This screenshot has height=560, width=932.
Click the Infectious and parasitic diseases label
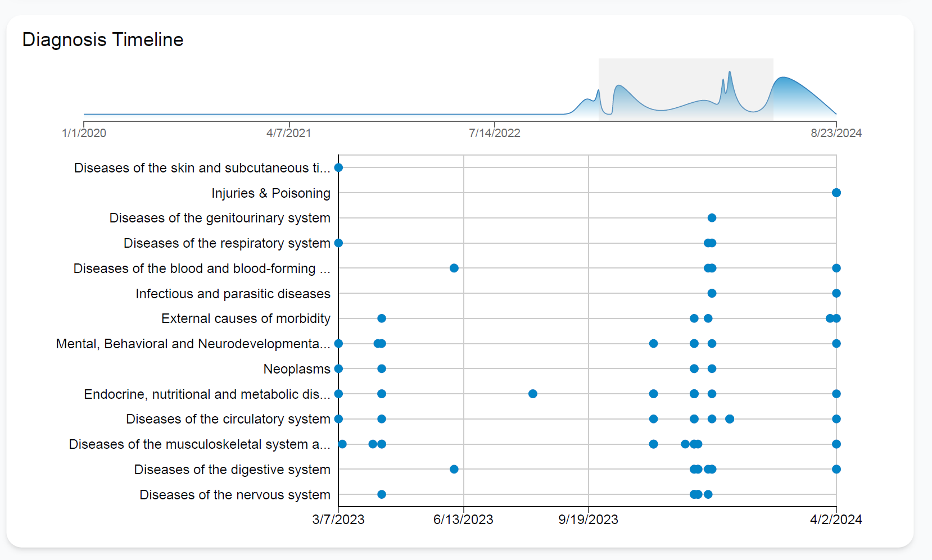(x=233, y=294)
